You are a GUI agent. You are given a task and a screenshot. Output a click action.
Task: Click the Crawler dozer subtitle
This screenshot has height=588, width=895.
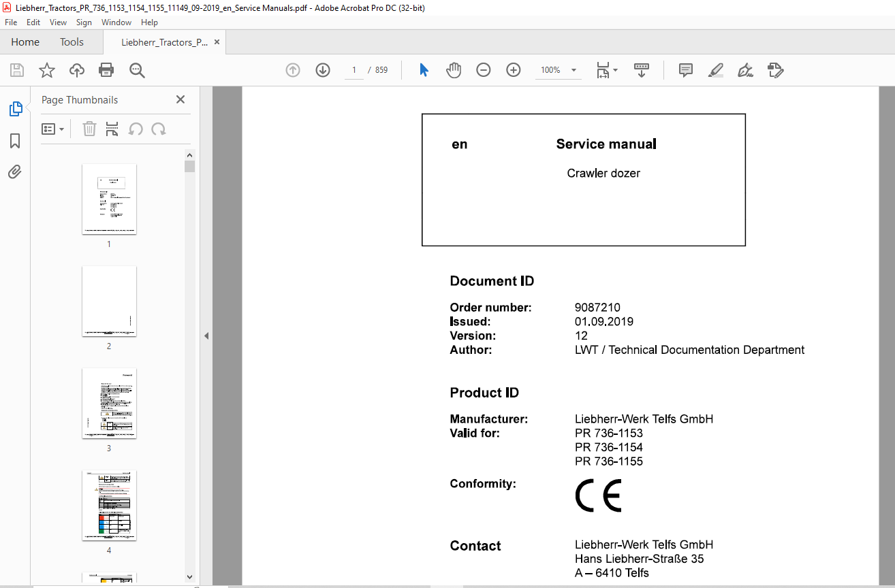click(603, 174)
